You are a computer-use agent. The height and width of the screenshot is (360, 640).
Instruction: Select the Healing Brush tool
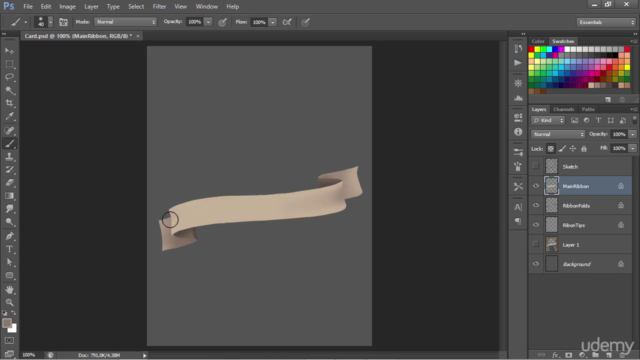[x=9, y=131]
